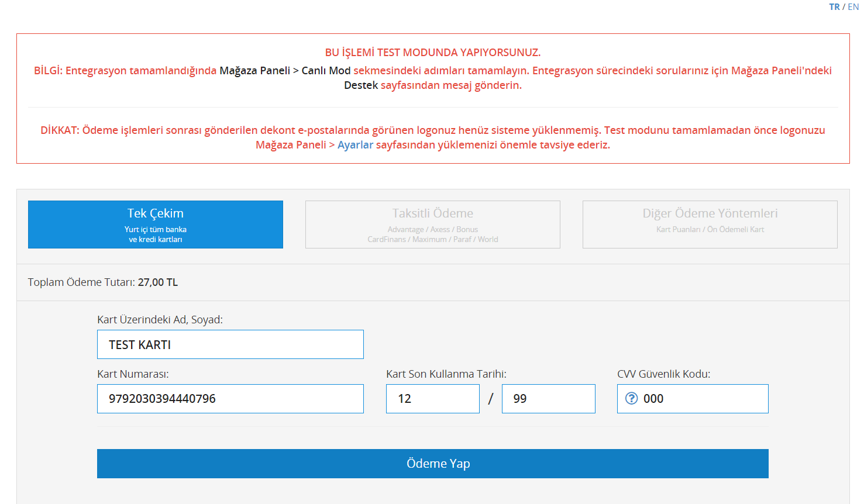Click the black Canlı Mod text

(326, 70)
